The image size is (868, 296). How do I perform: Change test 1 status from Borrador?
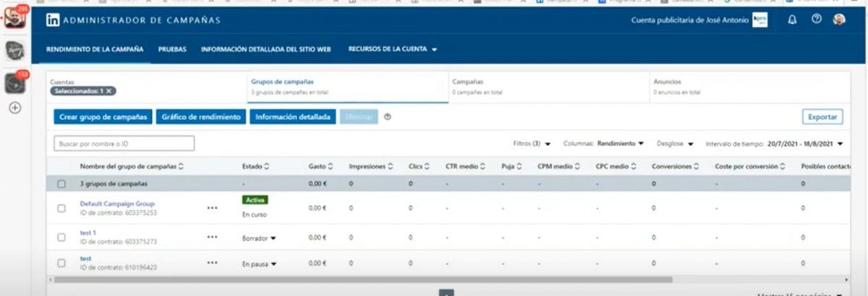[259, 237]
